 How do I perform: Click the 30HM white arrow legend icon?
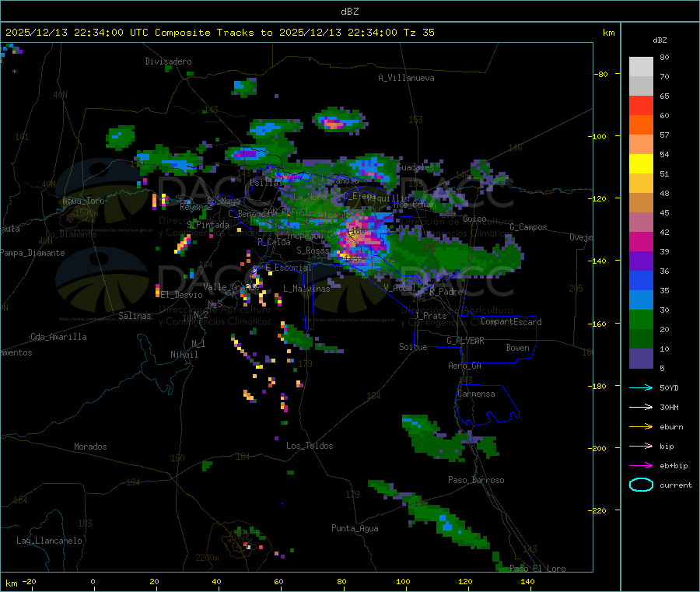pyautogui.click(x=641, y=407)
